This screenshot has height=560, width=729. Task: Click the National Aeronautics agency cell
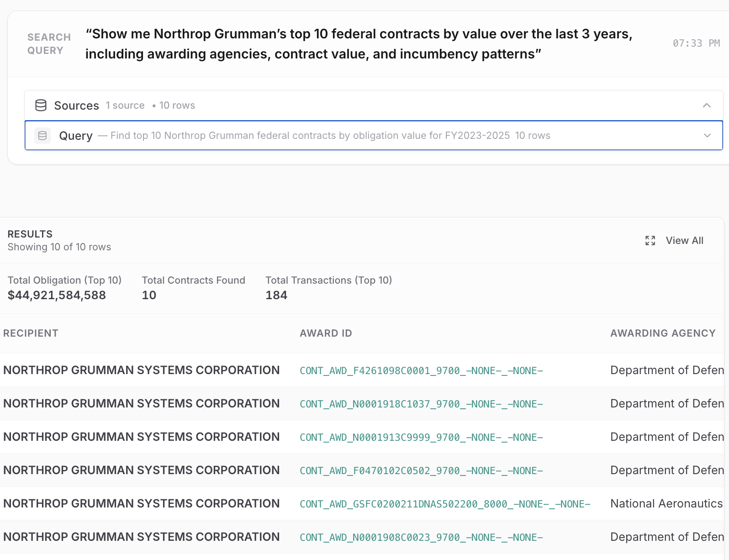pos(666,504)
